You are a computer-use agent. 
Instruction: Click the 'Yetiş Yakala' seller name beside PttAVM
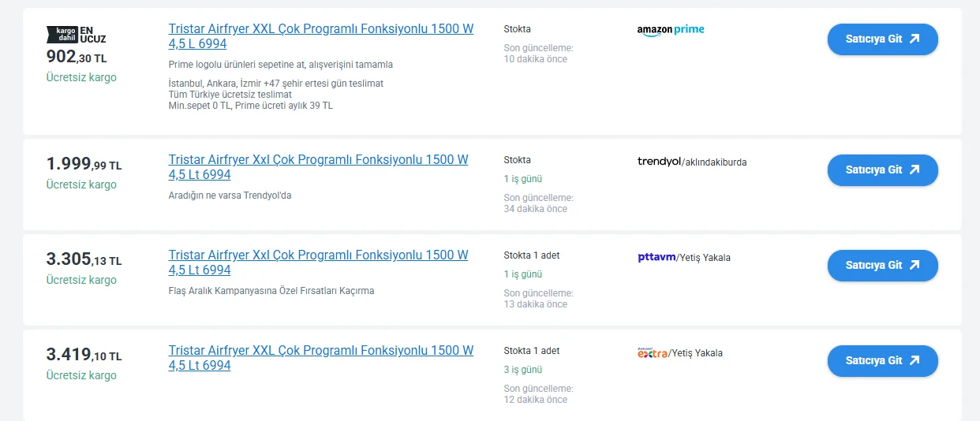[x=705, y=258]
